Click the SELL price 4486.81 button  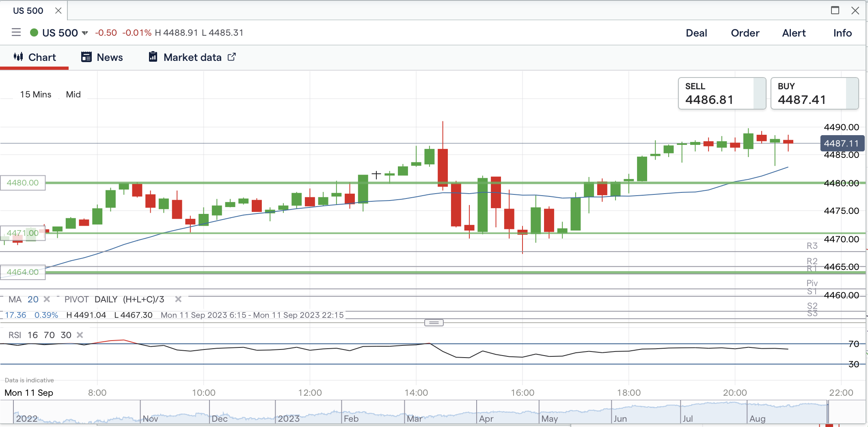pos(722,93)
